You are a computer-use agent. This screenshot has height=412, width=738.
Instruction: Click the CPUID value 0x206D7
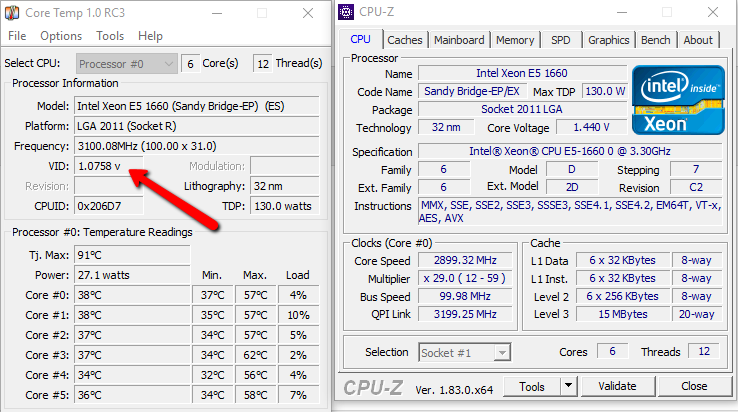click(109, 206)
